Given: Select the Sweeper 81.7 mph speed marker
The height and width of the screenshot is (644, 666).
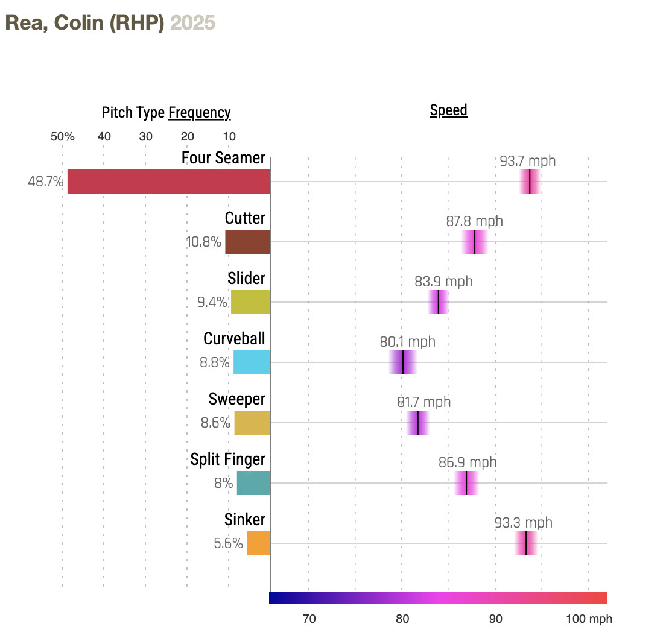Looking at the screenshot, I should click(417, 423).
